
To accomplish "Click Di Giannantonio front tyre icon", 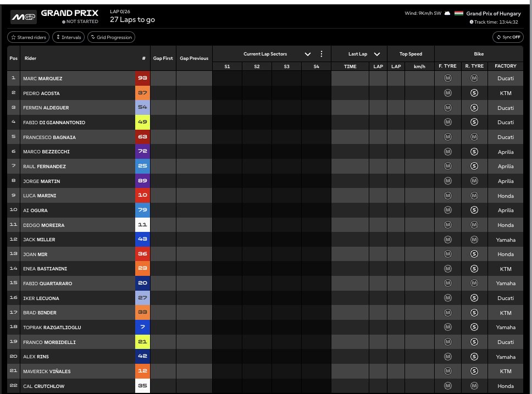I will (x=448, y=122).
